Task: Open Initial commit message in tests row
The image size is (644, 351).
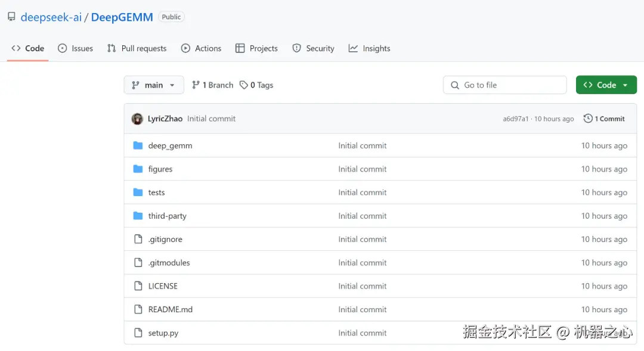Action: point(363,192)
